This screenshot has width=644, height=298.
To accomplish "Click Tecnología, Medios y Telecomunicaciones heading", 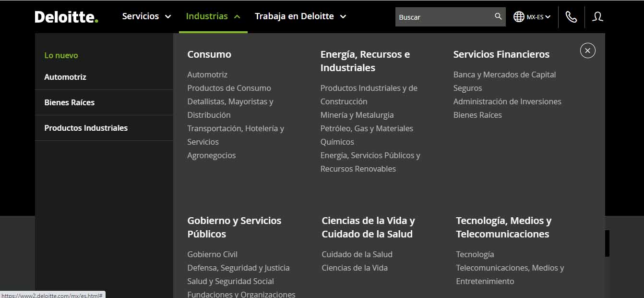I will pos(503,227).
